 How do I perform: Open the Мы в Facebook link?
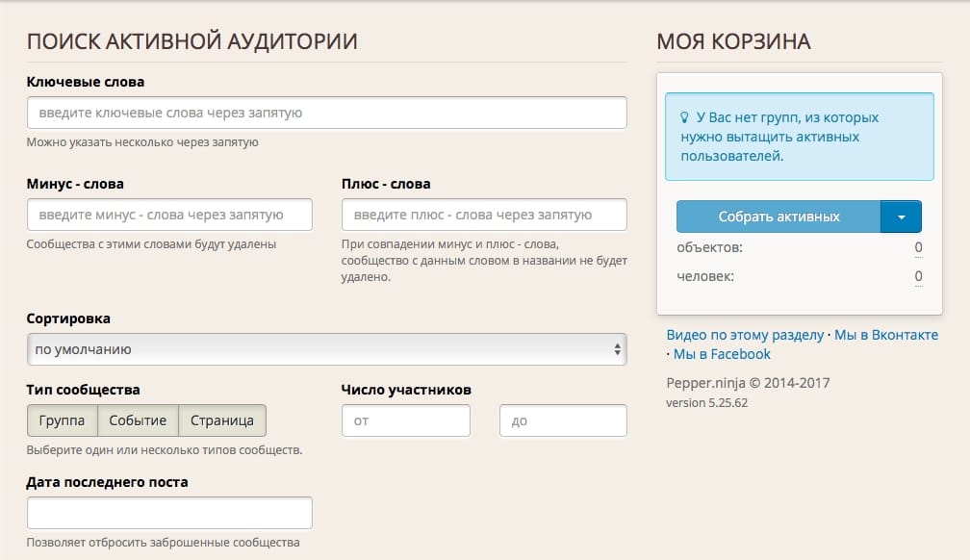(722, 354)
